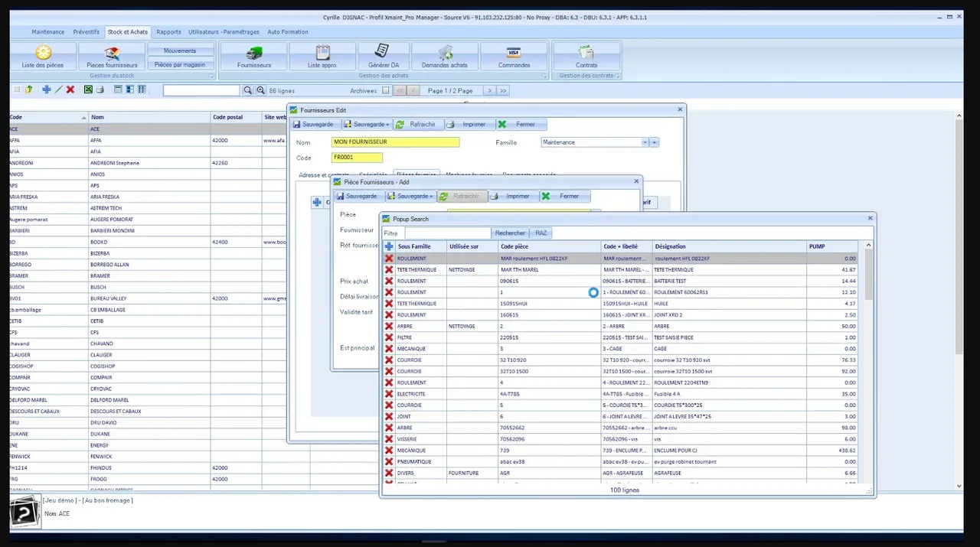
Task: Open Liste appro. in the ribbon
Action: (x=322, y=57)
